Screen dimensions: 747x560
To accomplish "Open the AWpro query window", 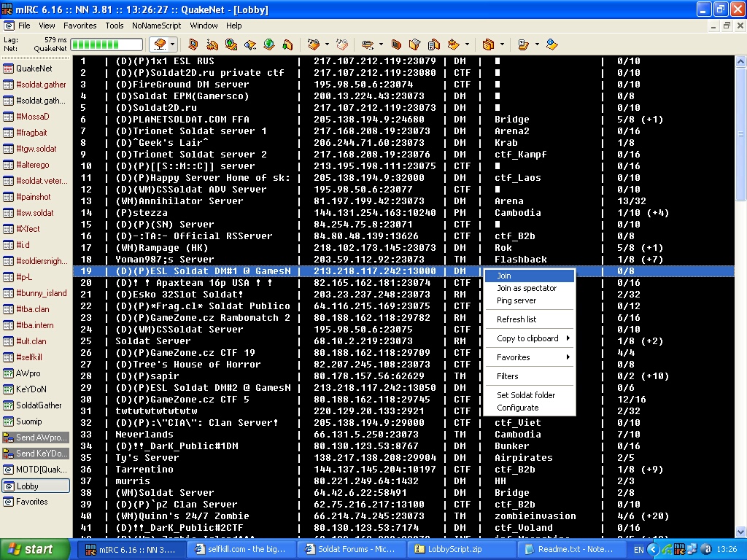I will 36,373.
